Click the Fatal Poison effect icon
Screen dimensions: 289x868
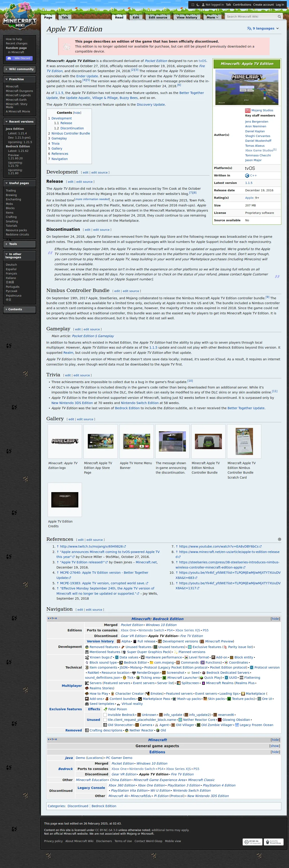105,709
